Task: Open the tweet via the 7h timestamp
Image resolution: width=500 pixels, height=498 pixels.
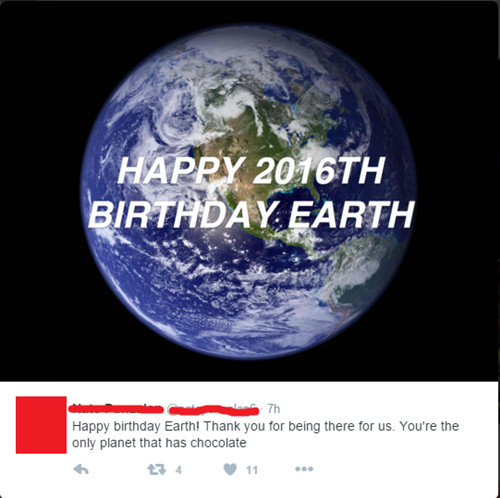Action: click(x=274, y=409)
